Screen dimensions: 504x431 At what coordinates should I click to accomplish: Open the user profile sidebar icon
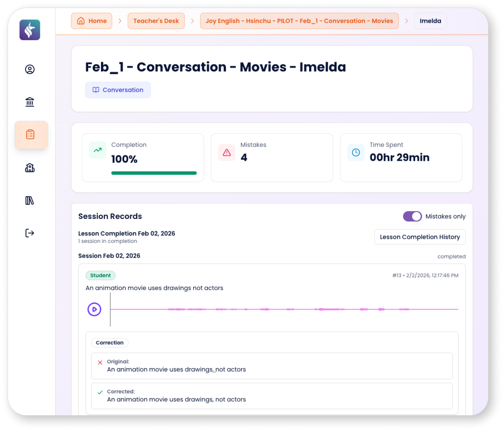click(x=30, y=69)
